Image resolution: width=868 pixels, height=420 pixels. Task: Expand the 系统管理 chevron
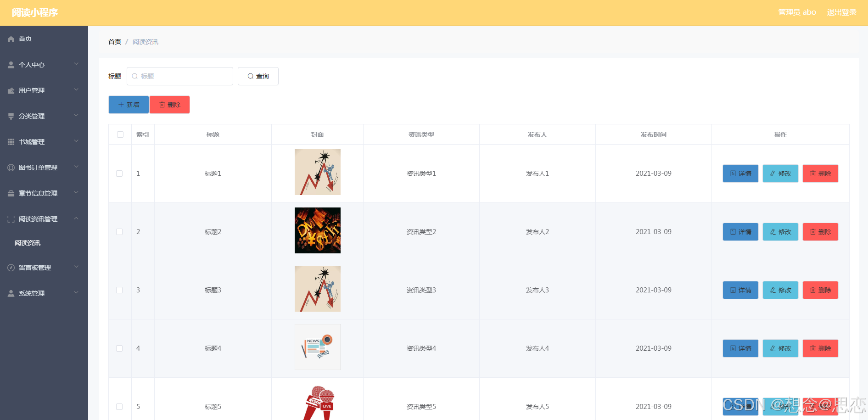click(76, 293)
